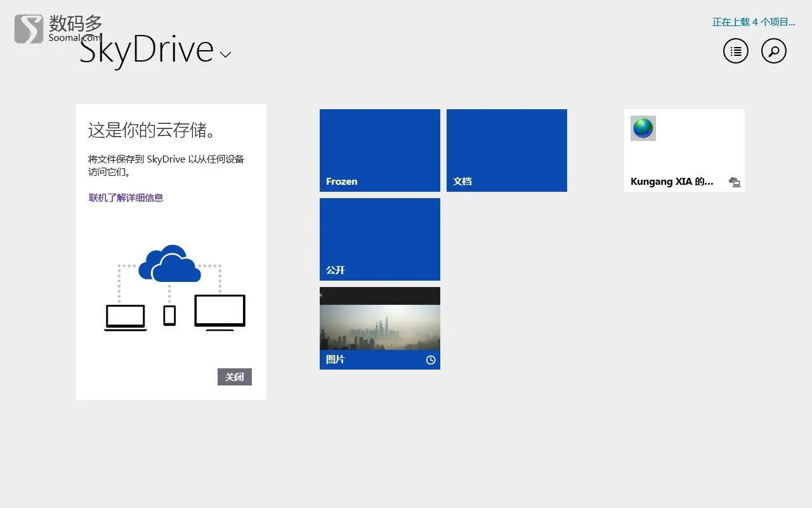Screen dimensions: 812x508
Task: Open the Frozen folder tile
Action: point(380,150)
